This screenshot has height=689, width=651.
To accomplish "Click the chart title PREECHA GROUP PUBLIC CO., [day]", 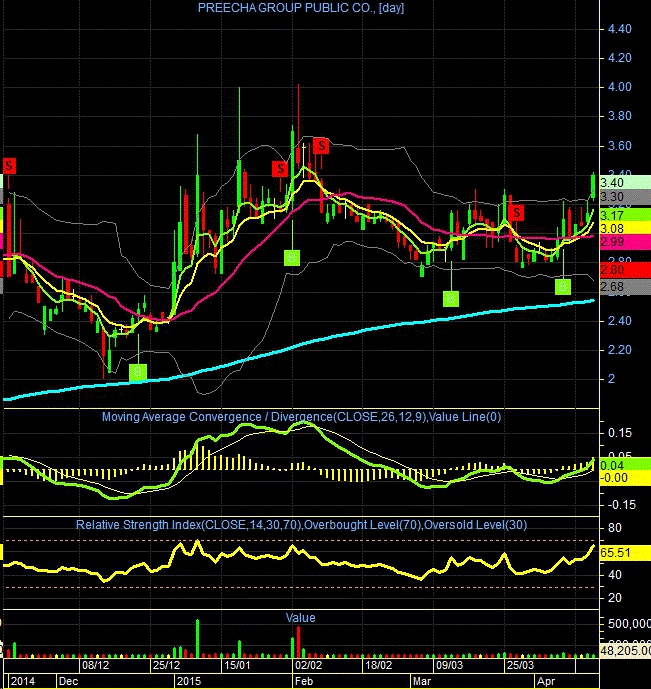I will click(x=301, y=8).
